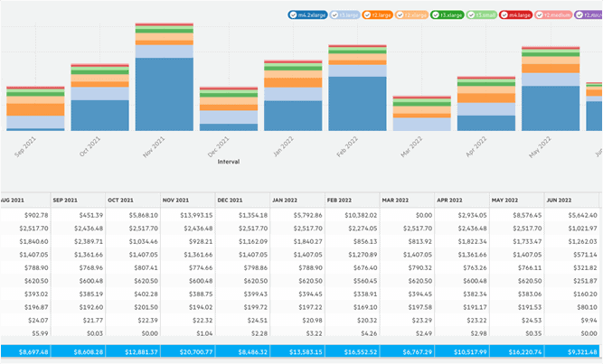
Task: Select the Dec 2021 light blue bar segment
Action: [229, 117]
